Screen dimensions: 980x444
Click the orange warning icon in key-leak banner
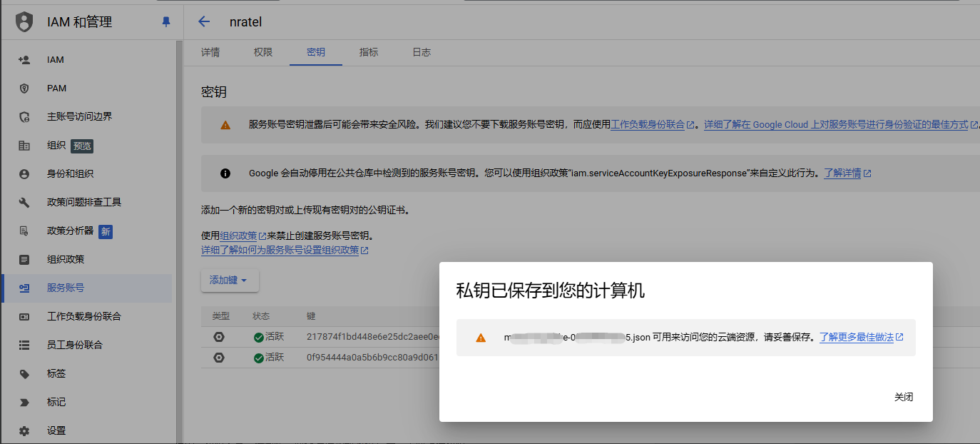pos(225,125)
